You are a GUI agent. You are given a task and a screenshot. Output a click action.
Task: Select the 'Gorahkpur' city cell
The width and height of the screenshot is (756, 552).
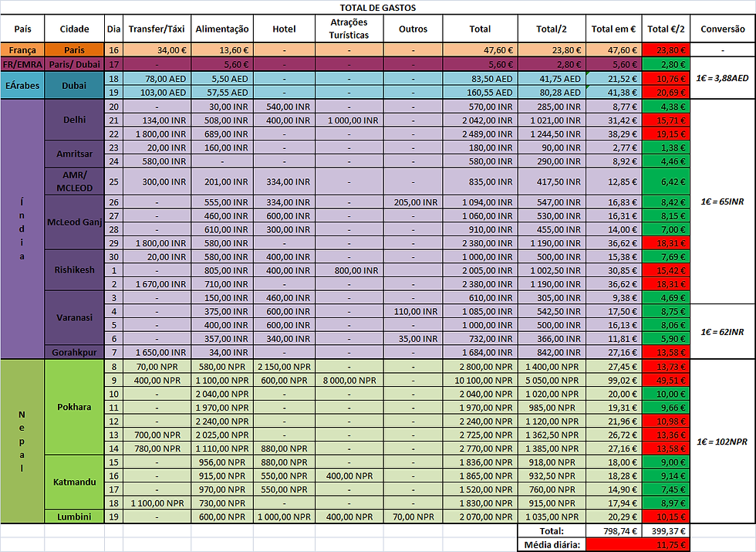pyautogui.click(x=74, y=352)
